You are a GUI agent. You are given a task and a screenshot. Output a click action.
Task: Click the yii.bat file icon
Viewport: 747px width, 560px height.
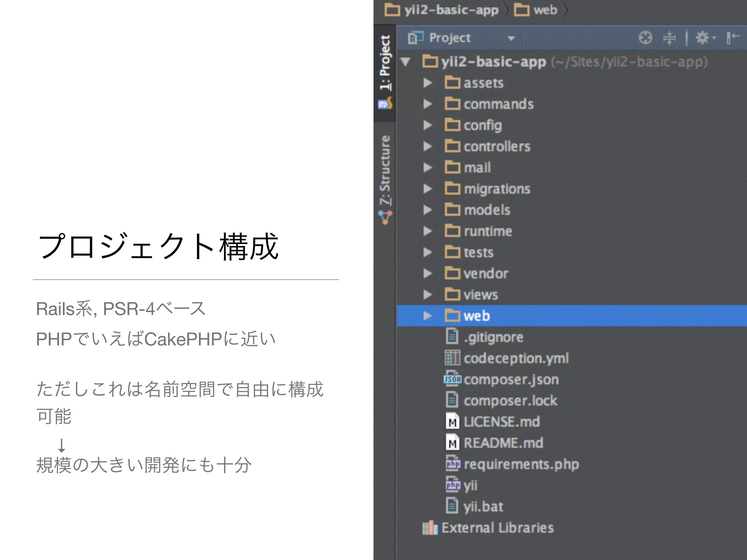click(x=452, y=506)
